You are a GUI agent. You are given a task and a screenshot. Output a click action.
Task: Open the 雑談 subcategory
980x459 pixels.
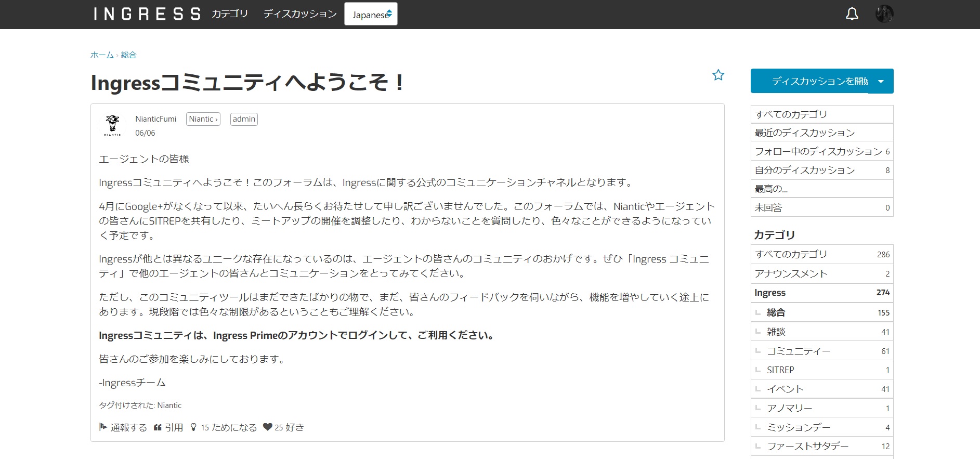pos(822,332)
